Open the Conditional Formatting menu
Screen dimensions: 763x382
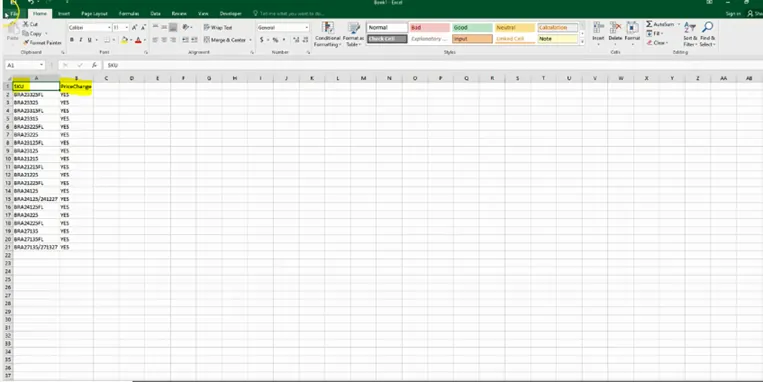pyautogui.click(x=327, y=34)
